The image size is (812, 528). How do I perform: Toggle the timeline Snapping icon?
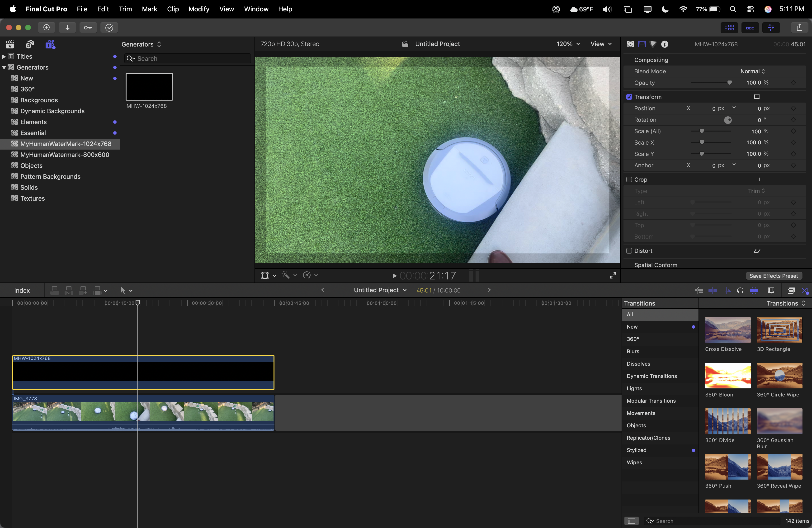click(754, 290)
